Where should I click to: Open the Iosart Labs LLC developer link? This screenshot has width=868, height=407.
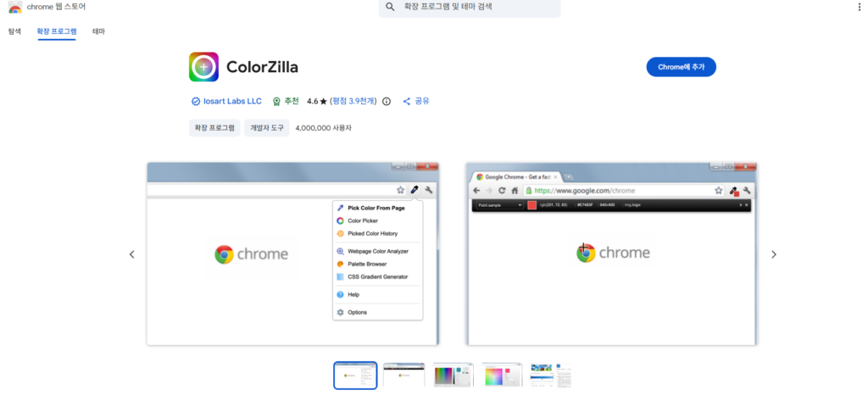233,101
